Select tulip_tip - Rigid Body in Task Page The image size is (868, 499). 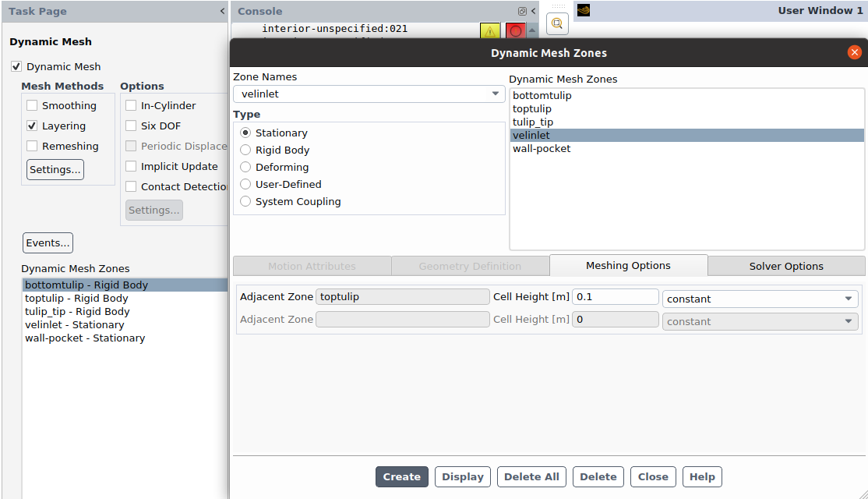coord(125,311)
